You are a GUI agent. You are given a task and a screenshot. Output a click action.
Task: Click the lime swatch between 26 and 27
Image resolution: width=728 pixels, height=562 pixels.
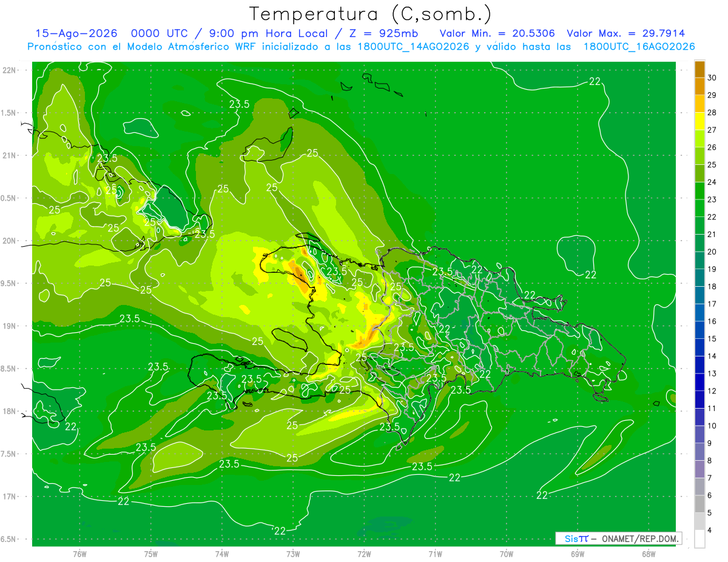[699, 139]
